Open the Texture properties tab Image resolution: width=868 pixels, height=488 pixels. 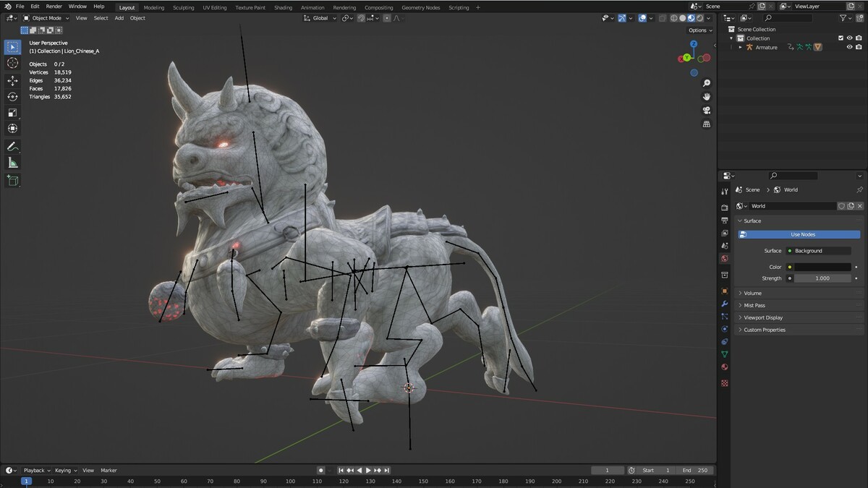point(725,383)
